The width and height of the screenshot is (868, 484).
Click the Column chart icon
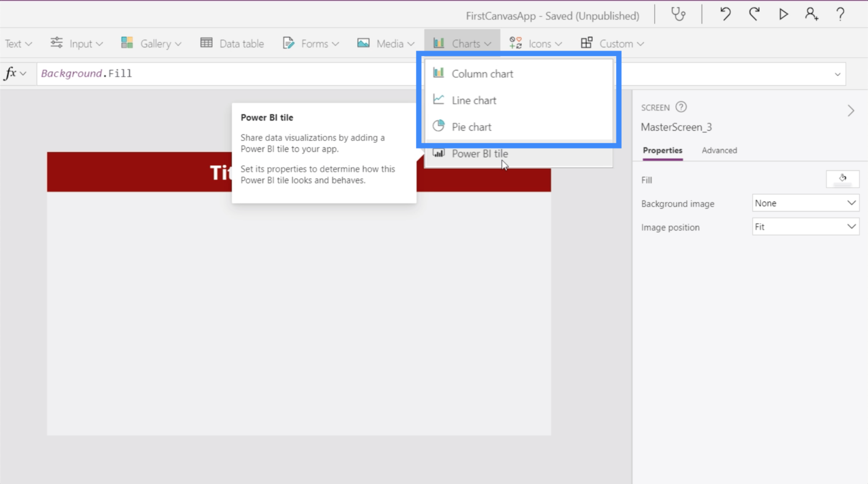[x=439, y=73]
